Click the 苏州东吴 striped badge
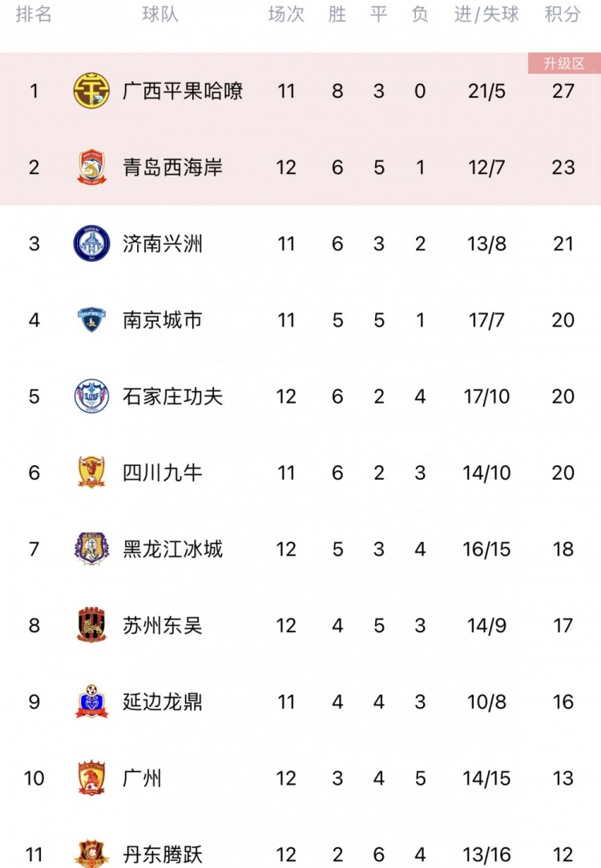 [x=91, y=625]
